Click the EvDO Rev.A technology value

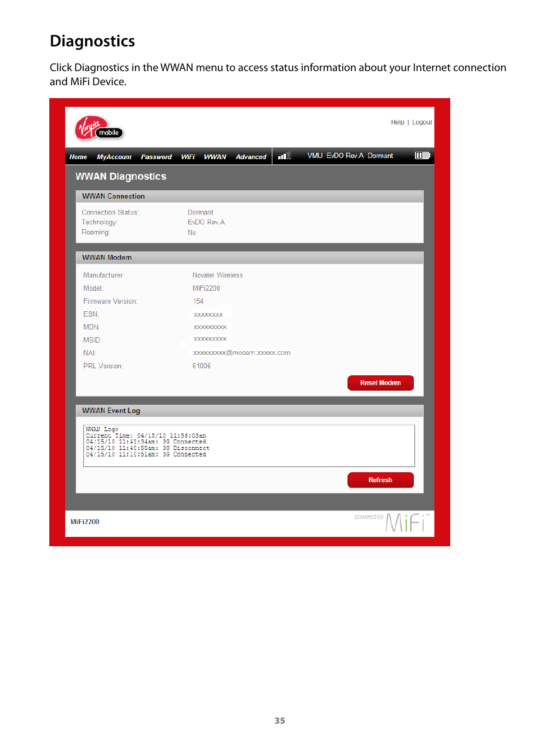click(x=206, y=222)
